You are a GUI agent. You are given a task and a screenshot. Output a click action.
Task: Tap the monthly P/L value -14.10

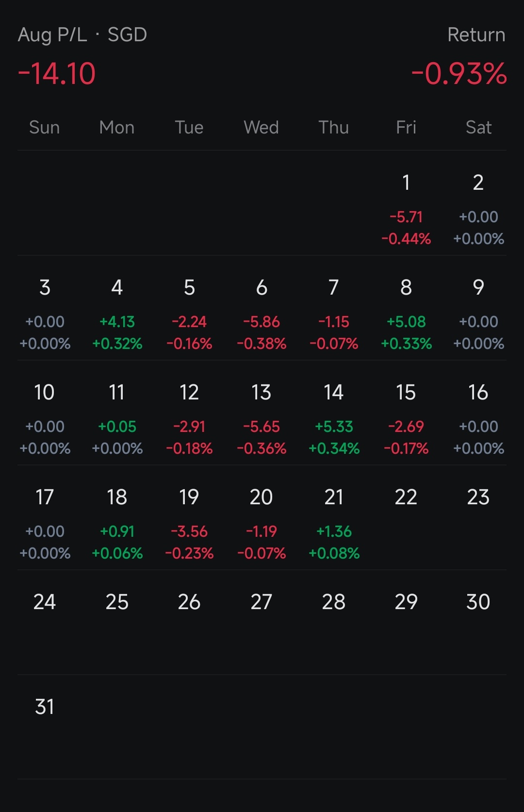coord(57,74)
